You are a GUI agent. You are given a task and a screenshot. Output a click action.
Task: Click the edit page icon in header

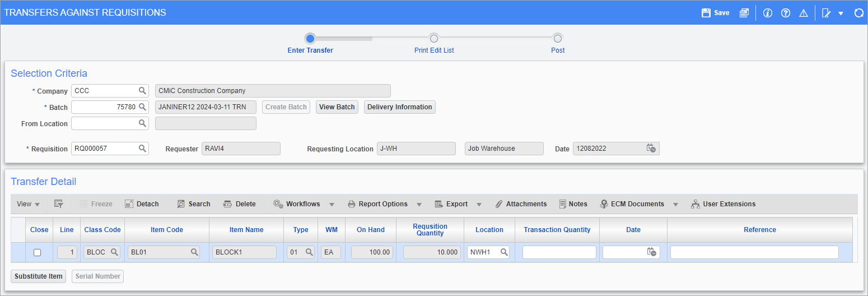(826, 12)
